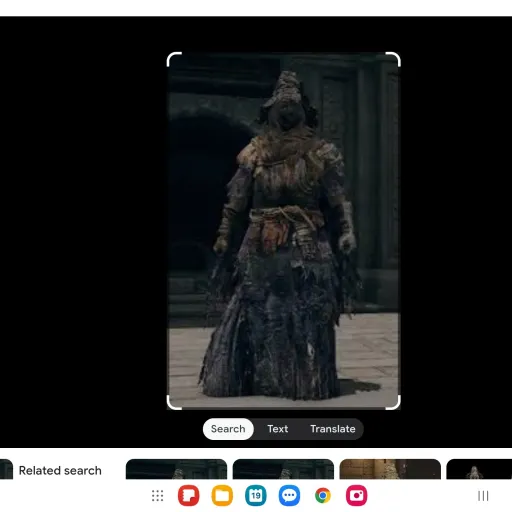The width and height of the screenshot is (512, 512).
Task: Switch to the Text mode tab
Action: pos(278,429)
